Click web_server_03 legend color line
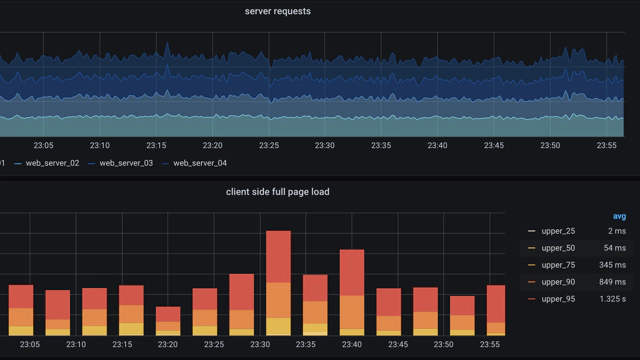The image size is (640, 360). point(91,164)
